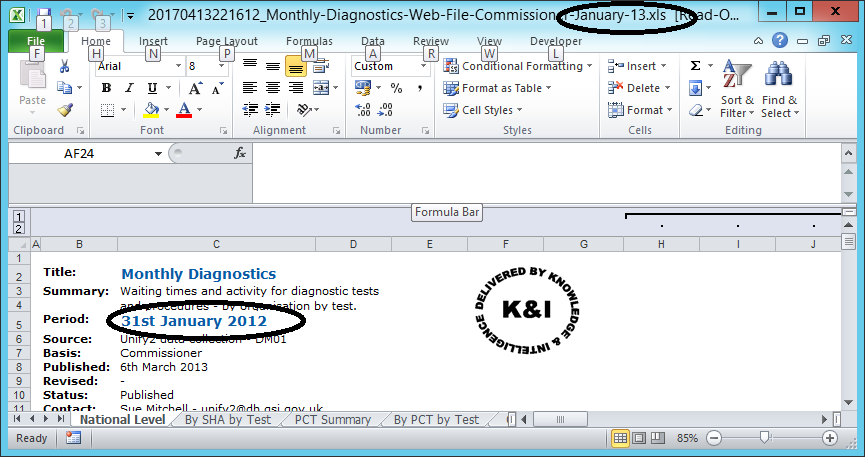Switch to the Review tab

pyautogui.click(x=431, y=41)
